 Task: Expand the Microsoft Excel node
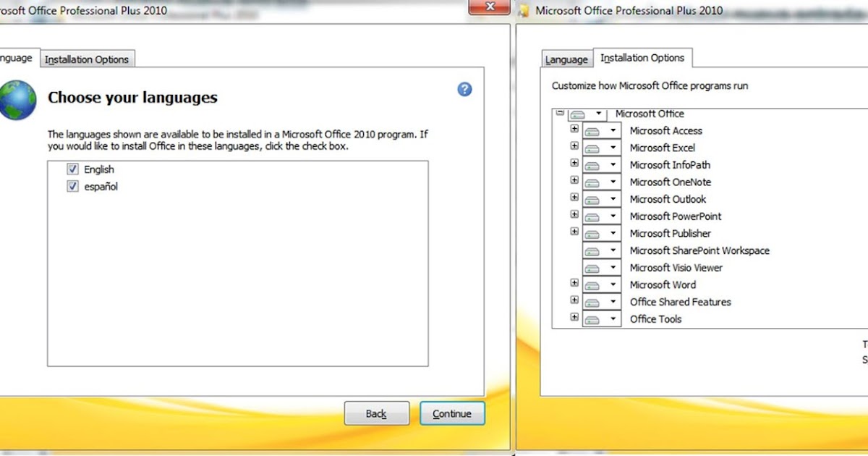574,146
